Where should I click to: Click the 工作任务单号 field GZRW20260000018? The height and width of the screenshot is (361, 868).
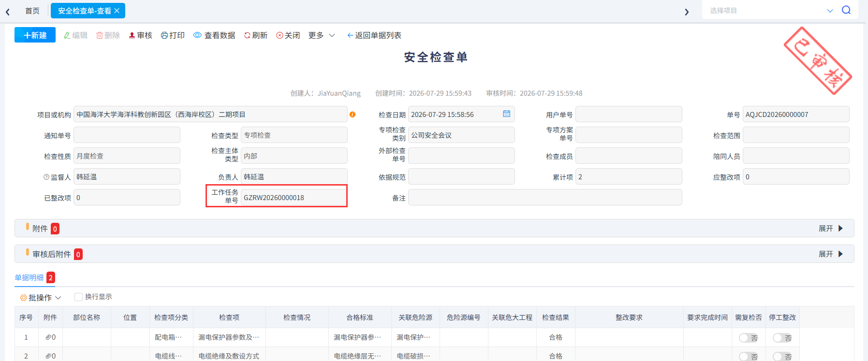coord(294,197)
